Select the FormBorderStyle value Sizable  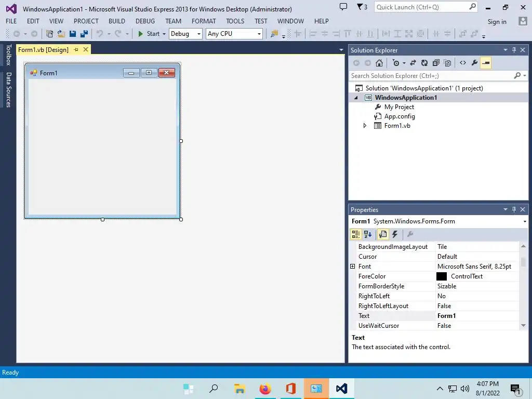pos(477,286)
